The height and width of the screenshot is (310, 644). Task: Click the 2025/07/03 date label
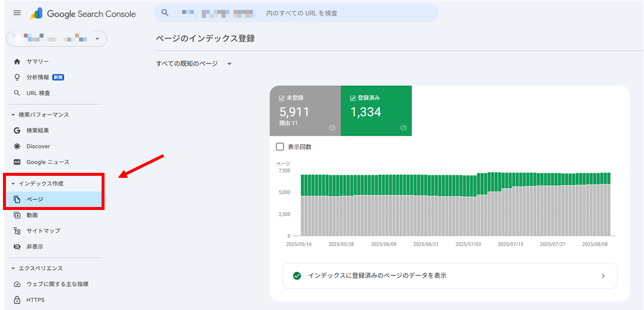(468, 244)
